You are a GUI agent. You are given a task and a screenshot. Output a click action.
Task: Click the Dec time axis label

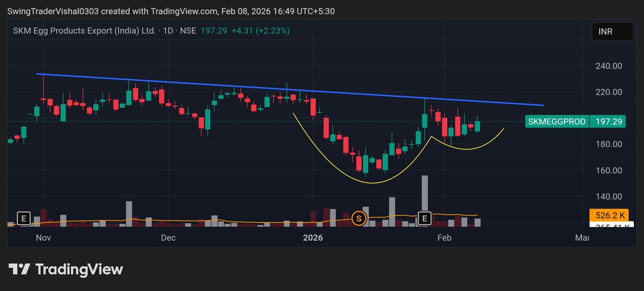pos(169,237)
